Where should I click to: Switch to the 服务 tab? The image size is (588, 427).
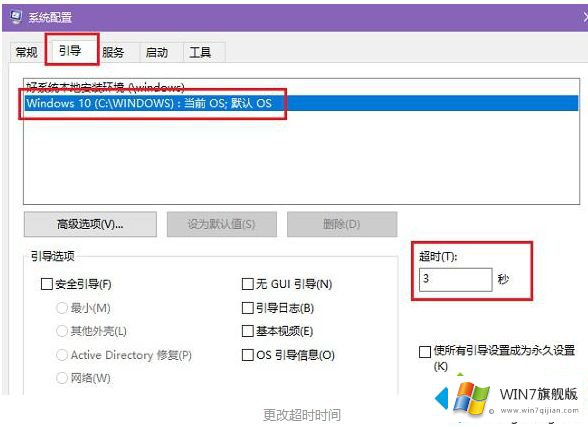pos(113,52)
